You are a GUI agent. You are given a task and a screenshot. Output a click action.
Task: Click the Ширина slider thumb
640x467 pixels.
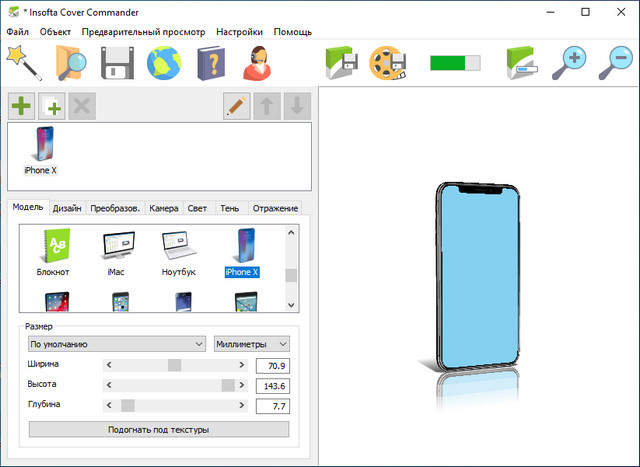click(175, 365)
